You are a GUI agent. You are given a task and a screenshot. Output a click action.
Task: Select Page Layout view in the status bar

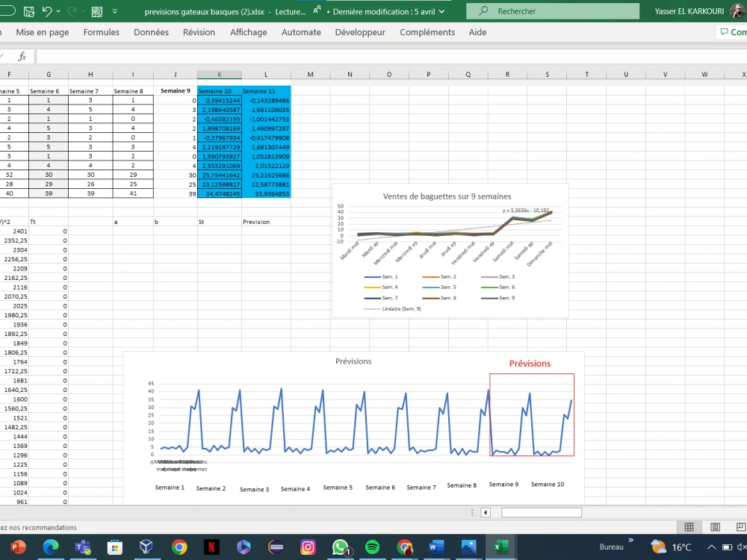point(715,527)
